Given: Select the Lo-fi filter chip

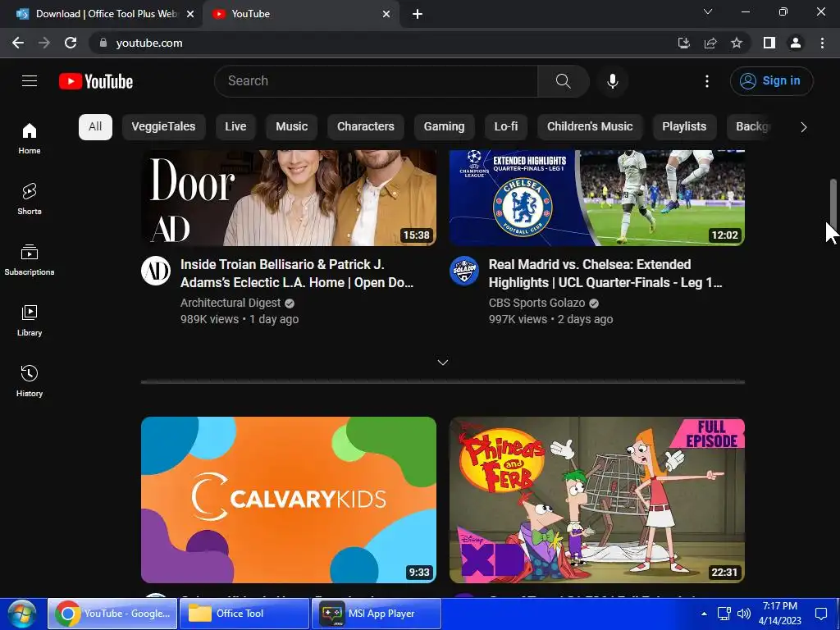Looking at the screenshot, I should pyautogui.click(x=505, y=127).
